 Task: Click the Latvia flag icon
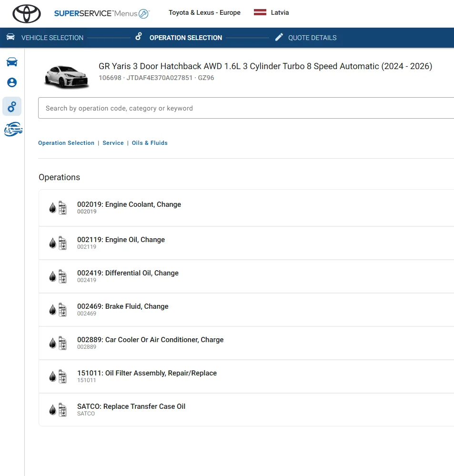coord(260,12)
